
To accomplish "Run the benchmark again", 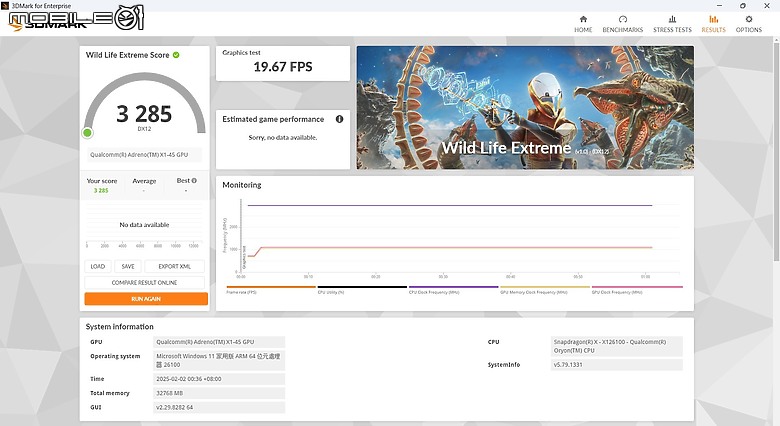I will pyautogui.click(x=146, y=299).
